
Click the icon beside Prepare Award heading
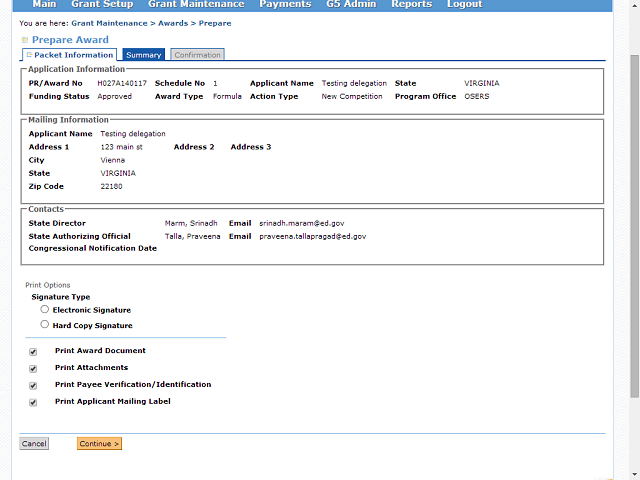25,40
